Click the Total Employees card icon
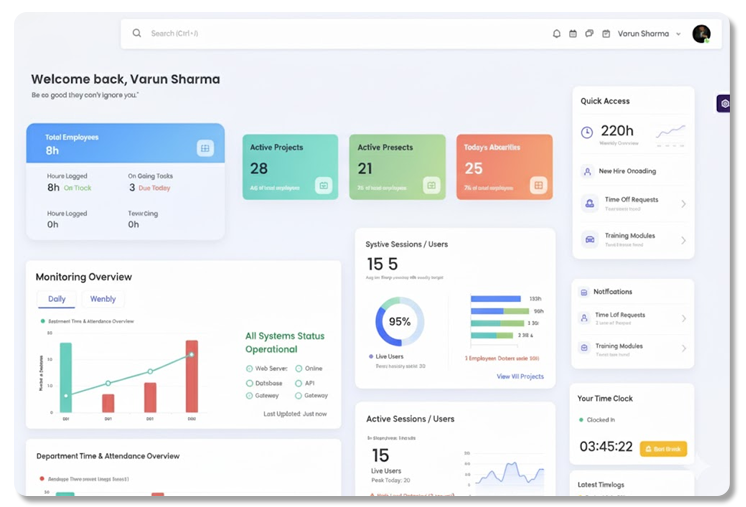 tap(205, 148)
